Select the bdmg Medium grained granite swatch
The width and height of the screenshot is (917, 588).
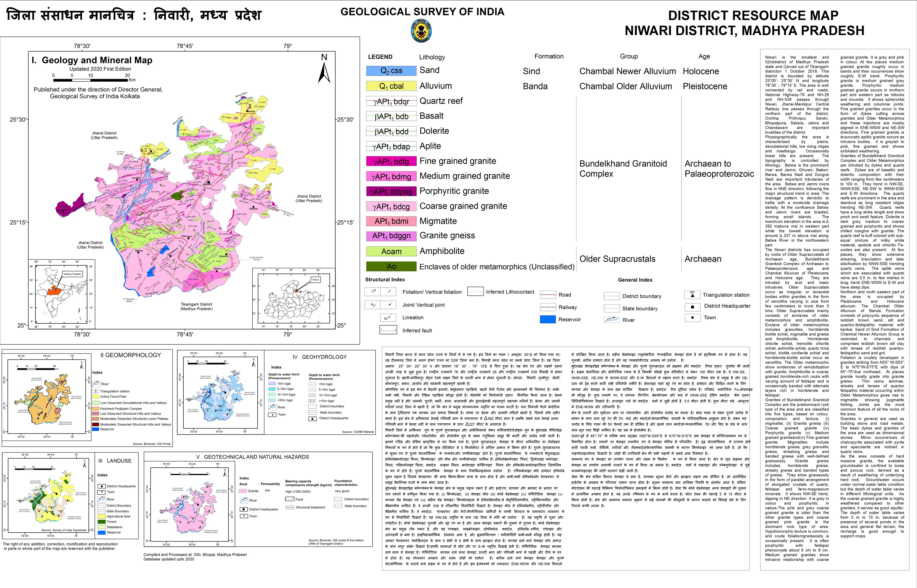tap(391, 176)
